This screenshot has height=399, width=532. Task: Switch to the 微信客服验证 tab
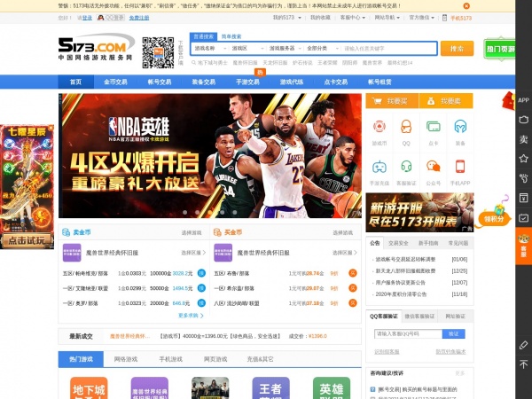click(419, 317)
